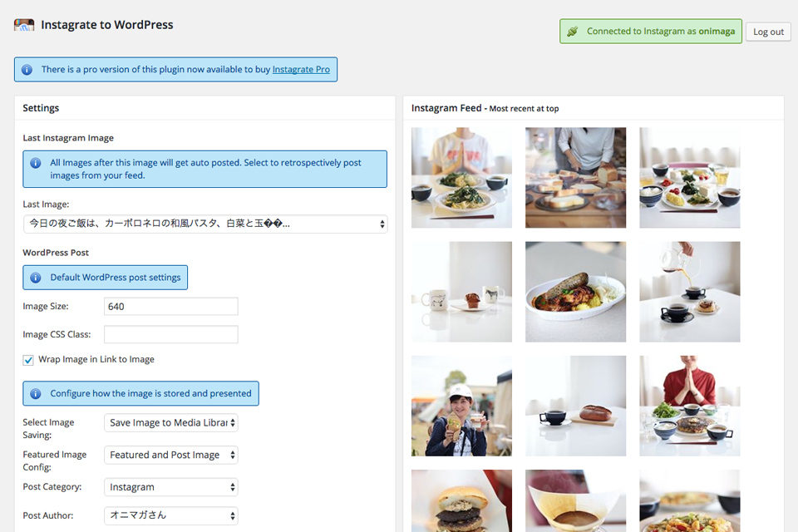798x532 pixels.
Task: Click info icon beside auto posted images notice
Action: click(x=36, y=163)
